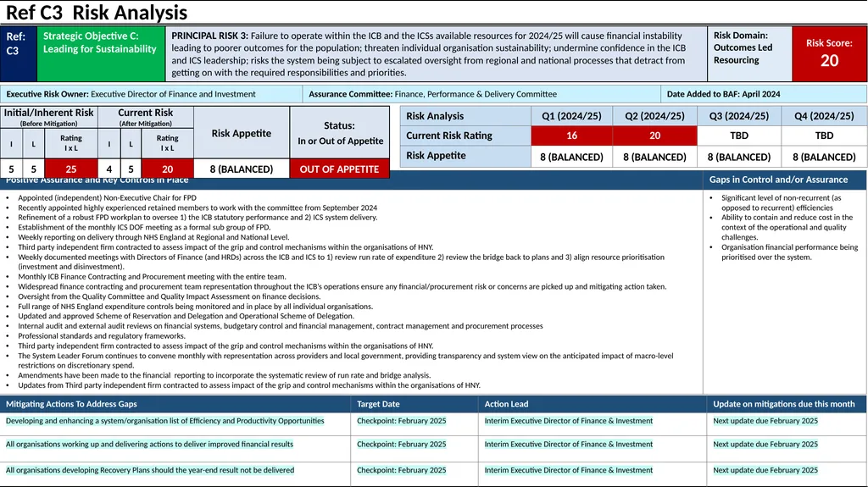
Task: Click the 'Ref: C3' dark blue cell
Action: coord(19,53)
